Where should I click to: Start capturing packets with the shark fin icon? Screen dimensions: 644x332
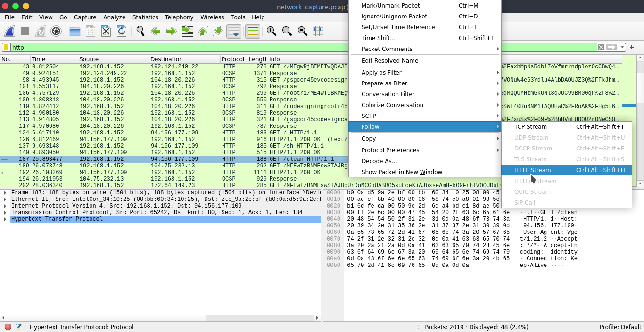click(9, 31)
